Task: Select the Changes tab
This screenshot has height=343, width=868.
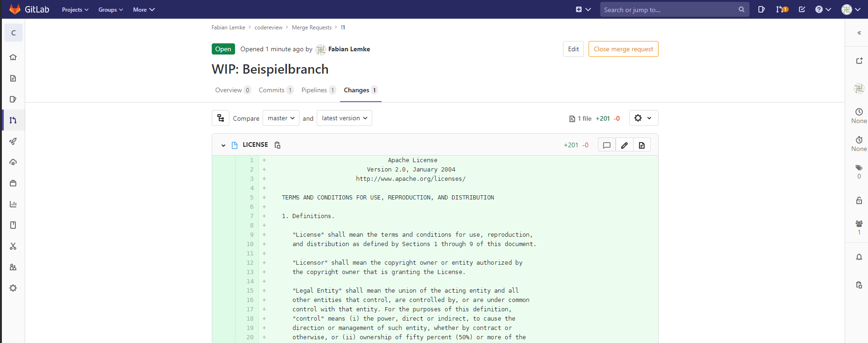Action: pos(361,90)
